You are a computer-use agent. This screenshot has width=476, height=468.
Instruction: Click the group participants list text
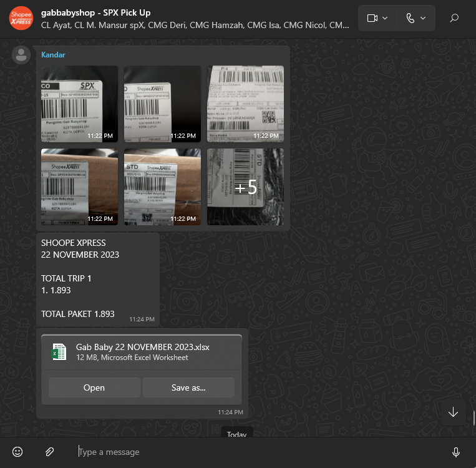tap(195, 25)
